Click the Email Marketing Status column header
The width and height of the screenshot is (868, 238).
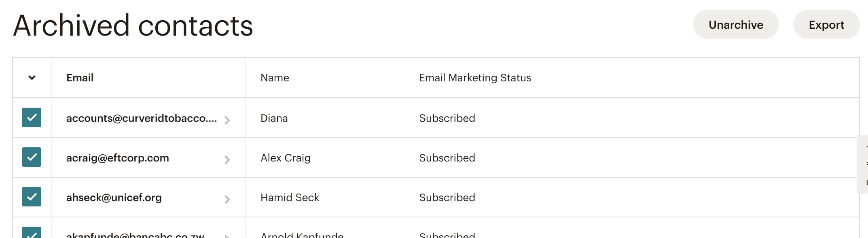pyautogui.click(x=475, y=78)
